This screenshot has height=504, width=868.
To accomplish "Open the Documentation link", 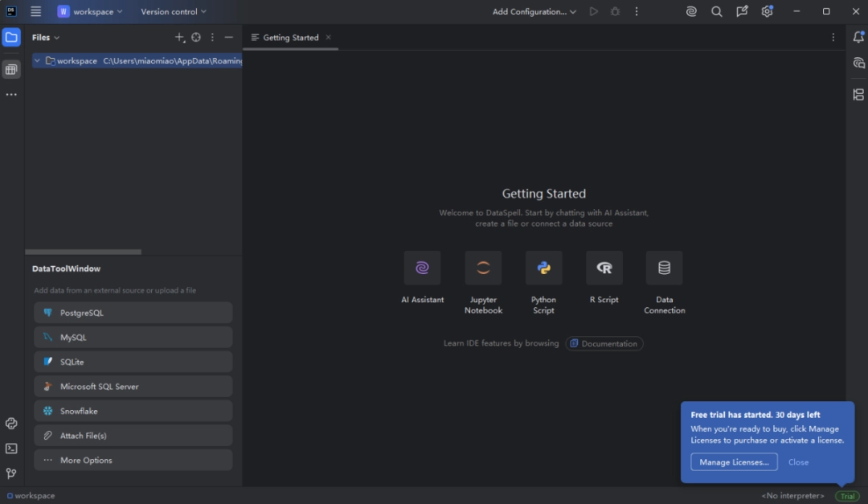I will click(x=604, y=343).
